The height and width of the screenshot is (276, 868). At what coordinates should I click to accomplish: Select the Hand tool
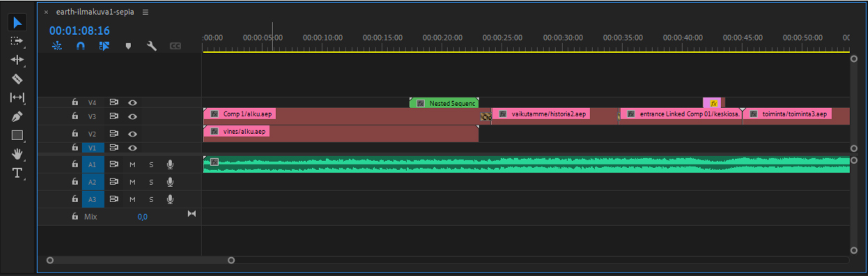[17, 154]
